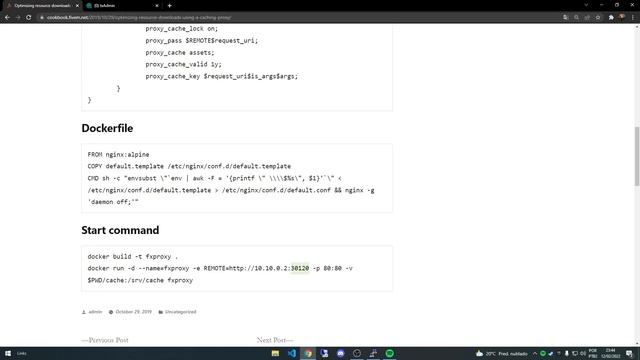
Task: Click the 'docker build -t fxproxy .' line
Action: (133, 256)
